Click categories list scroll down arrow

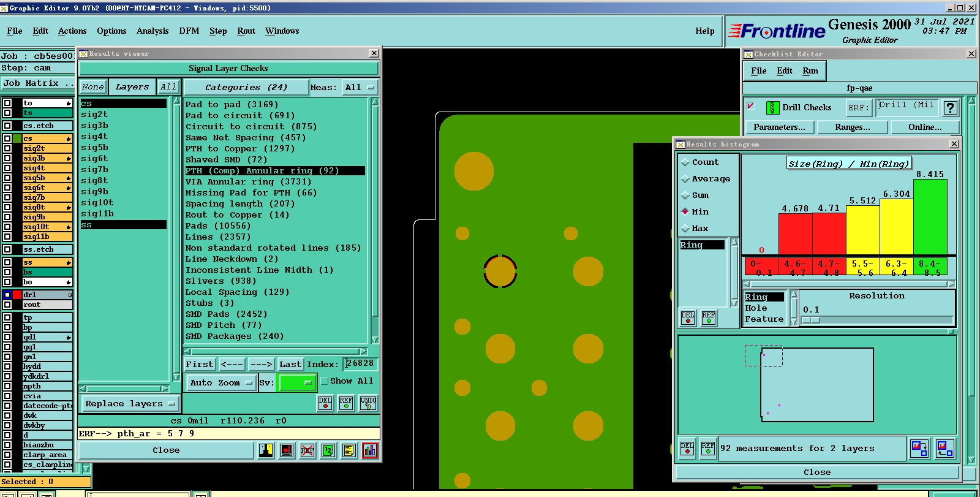[375, 340]
